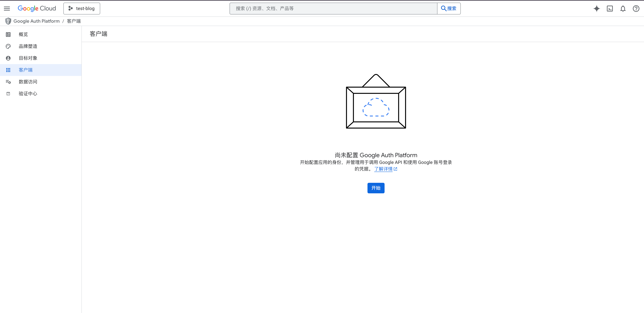The height and width of the screenshot is (313, 644).
Task: Focus the resource search input field
Action: click(x=333, y=9)
